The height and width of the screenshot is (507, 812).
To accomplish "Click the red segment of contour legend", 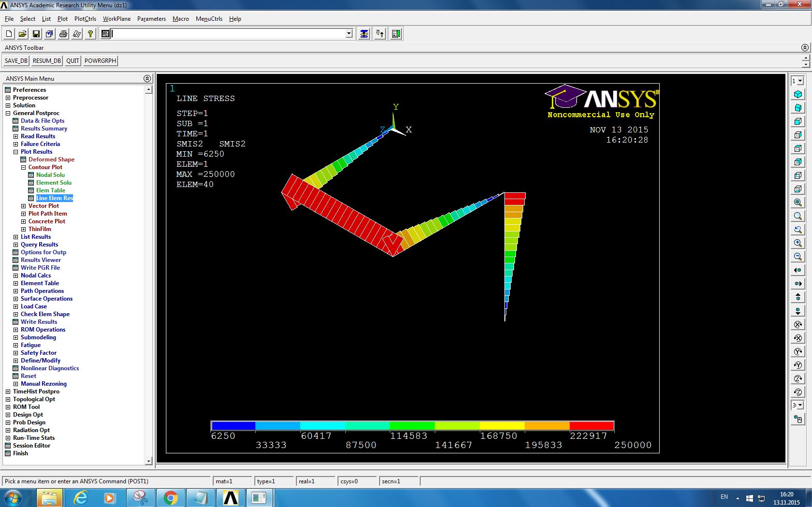I will tap(591, 426).
